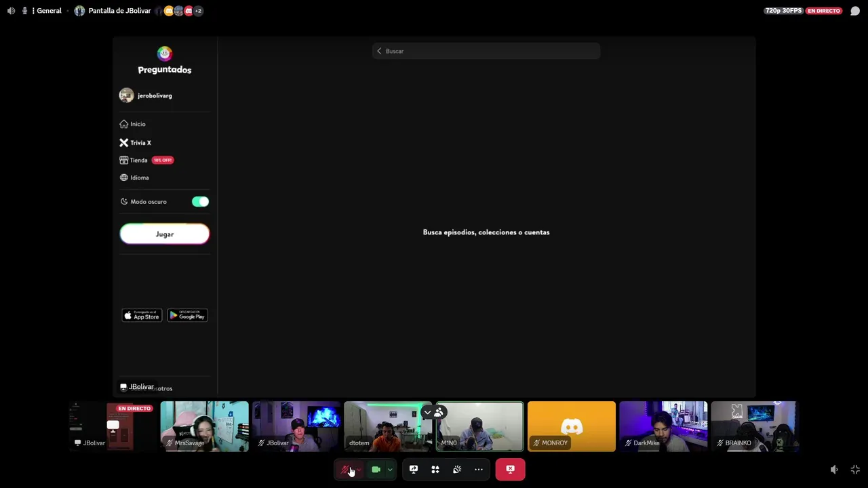The width and height of the screenshot is (868, 488).
Task: Click the share screen icon
Action: point(414,469)
